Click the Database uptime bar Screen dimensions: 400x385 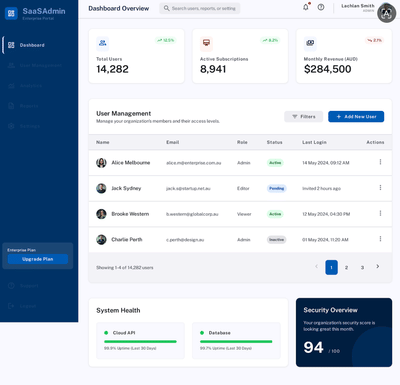coord(236,341)
